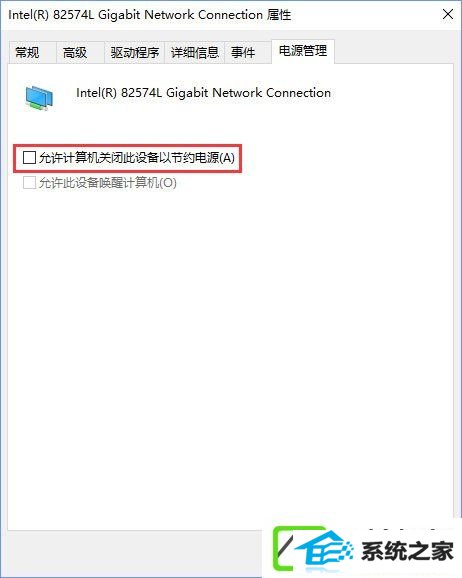Click the 属性 word in the window title
The width and height of the screenshot is (462, 578).
279,15
